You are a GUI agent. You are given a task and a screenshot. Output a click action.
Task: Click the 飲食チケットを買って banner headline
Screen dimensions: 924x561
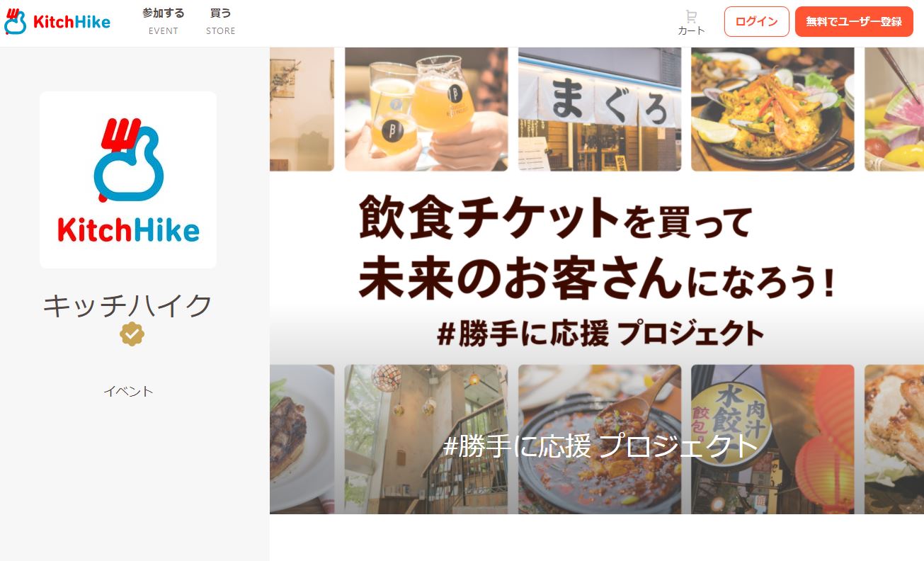555,220
